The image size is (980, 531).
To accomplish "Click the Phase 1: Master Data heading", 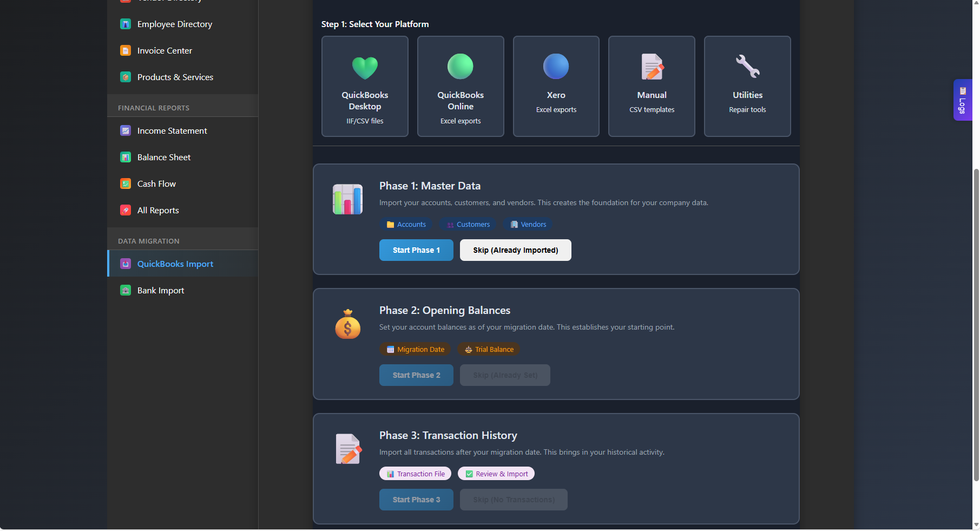I will (x=430, y=186).
